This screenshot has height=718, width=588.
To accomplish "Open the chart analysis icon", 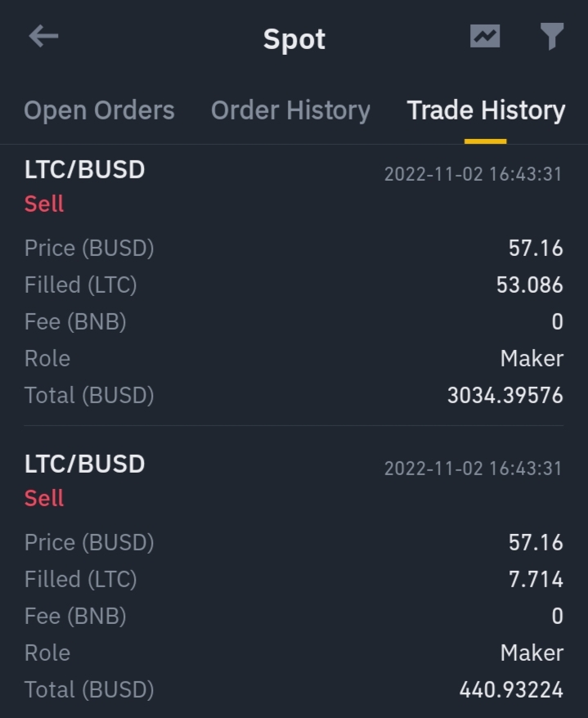I will [x=485, y=36].
